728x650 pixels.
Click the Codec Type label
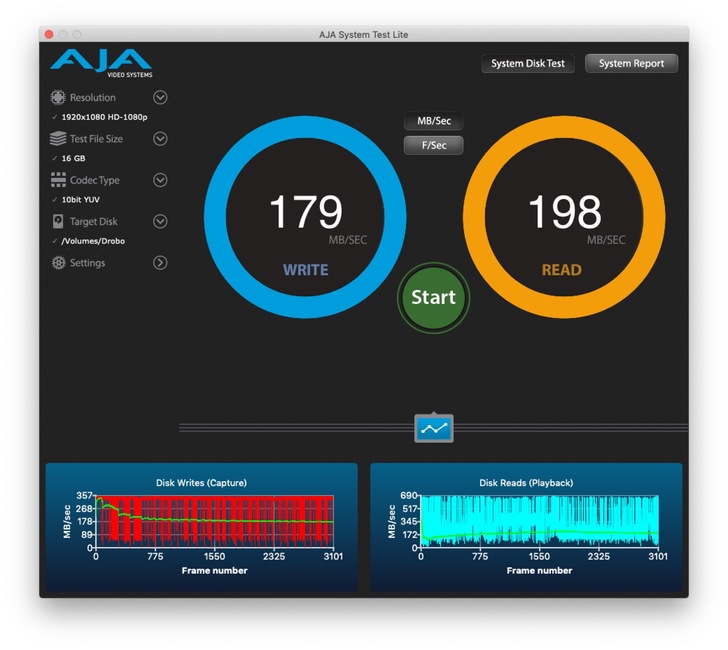95,180
